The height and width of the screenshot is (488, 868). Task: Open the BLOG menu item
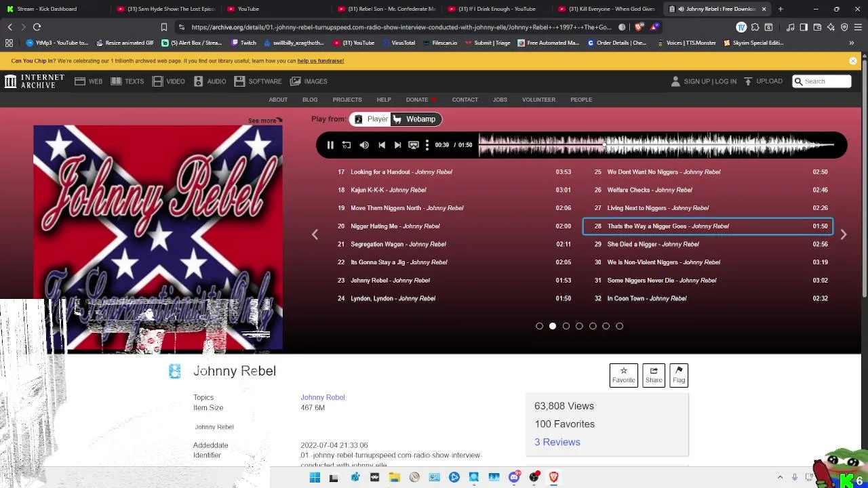310,100
